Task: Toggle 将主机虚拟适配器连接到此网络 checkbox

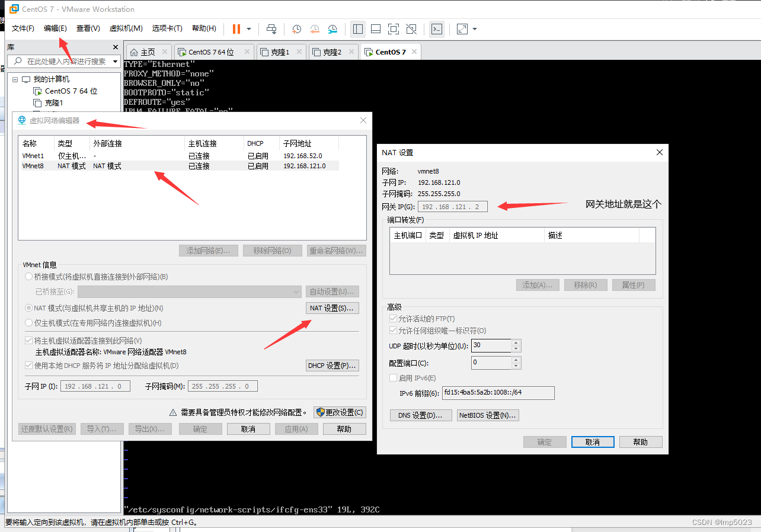Action: [x=29, y=341]
